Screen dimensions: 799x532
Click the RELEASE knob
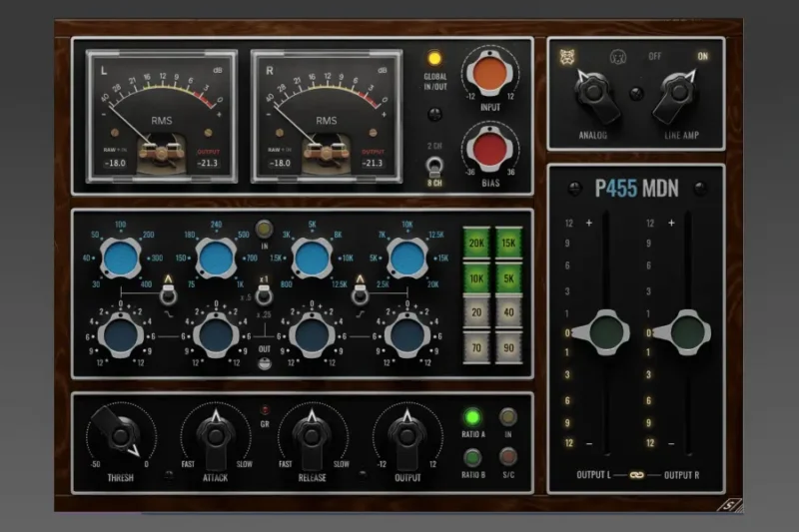312,437
